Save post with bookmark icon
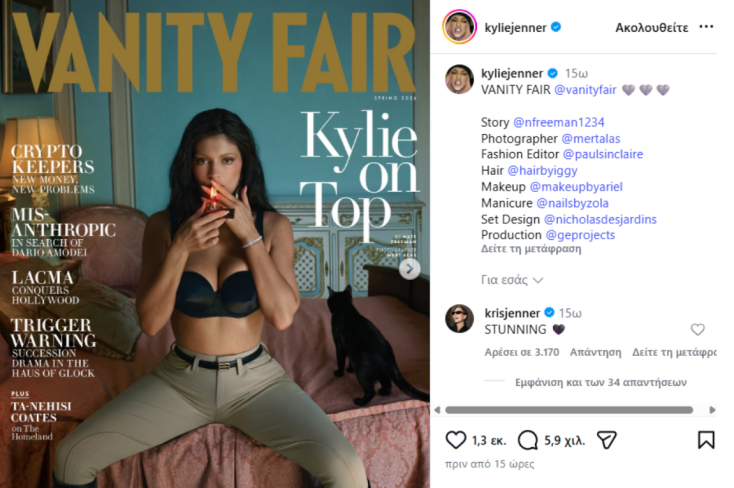Screen dimensions: 734x488 click(x=706, y=440)
